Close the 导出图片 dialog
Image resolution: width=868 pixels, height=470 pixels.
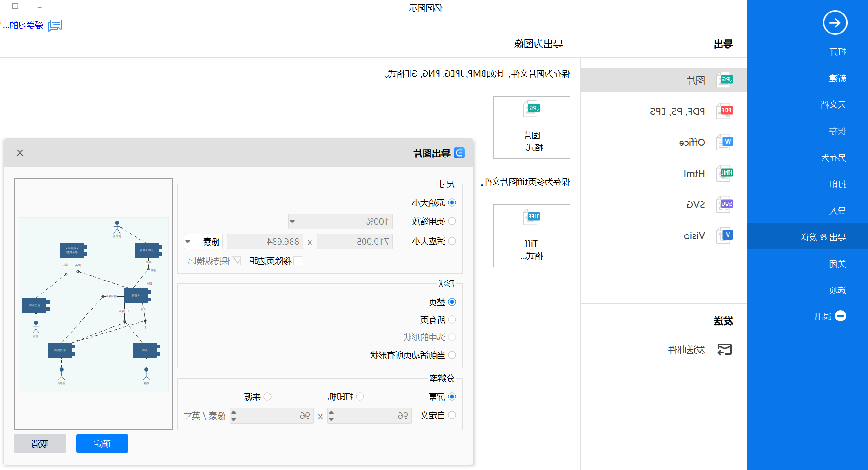pyautogui.click(x=20, y=153)
